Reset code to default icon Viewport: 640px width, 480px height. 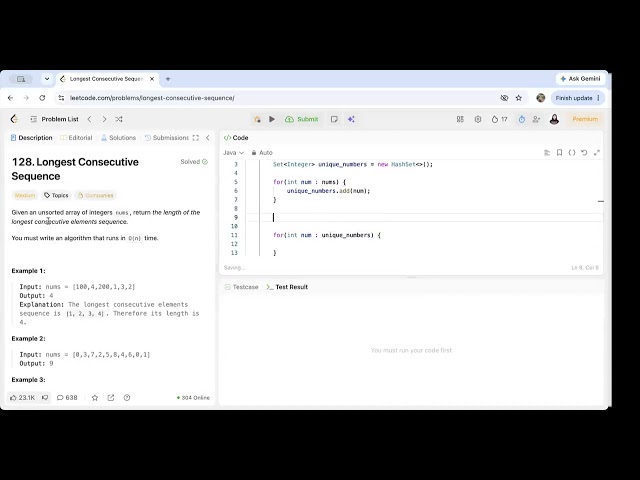584,153
